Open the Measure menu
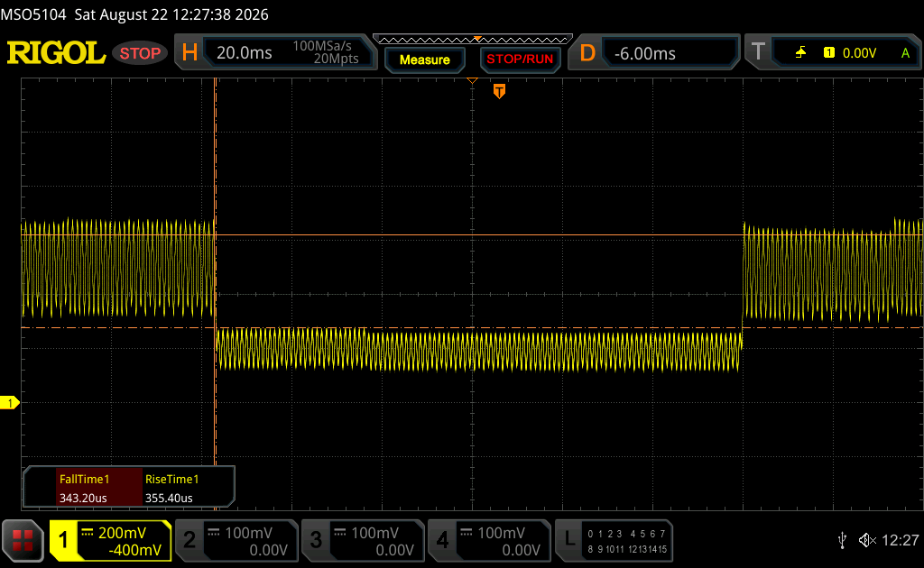Viewport: 924px width, 568px height. [x=424, y=60]
